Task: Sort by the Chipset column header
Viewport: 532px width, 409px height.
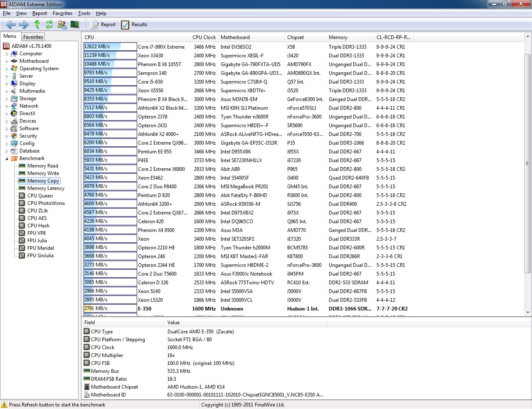Action: point(305,37)
